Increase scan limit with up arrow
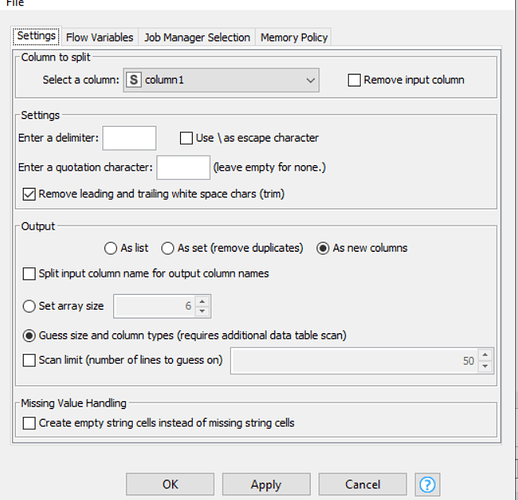The image size is (518, 500). pyautogui.click(x=485, y=355)
